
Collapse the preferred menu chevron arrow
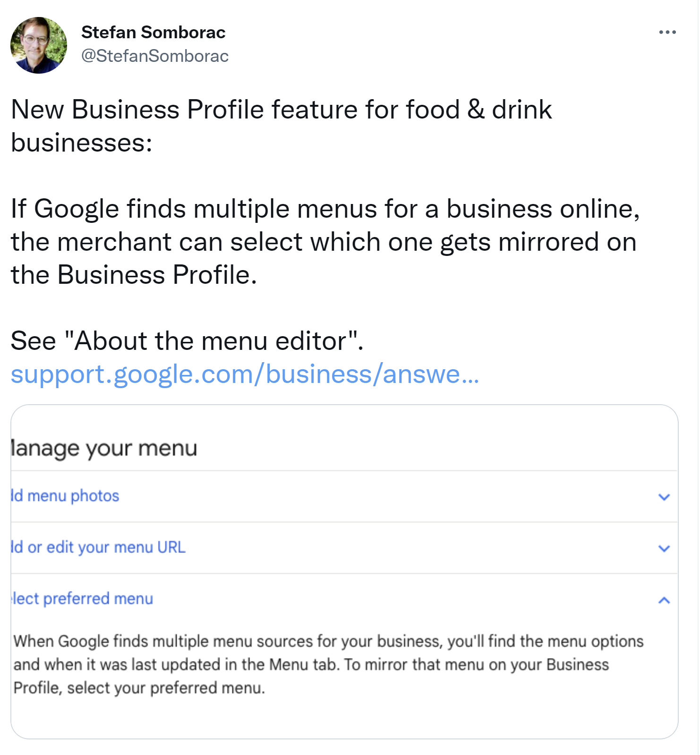(x=664, y=600)
